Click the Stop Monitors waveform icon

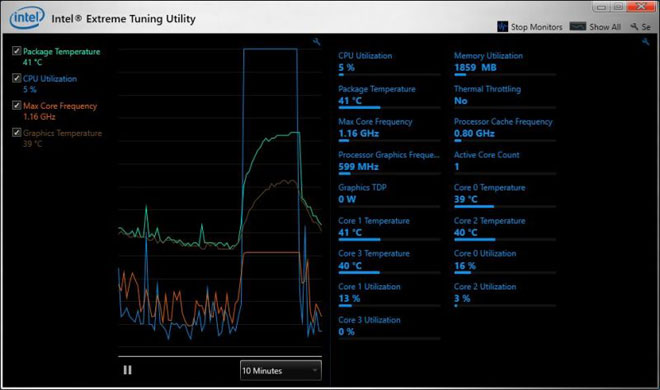(502, 27)
